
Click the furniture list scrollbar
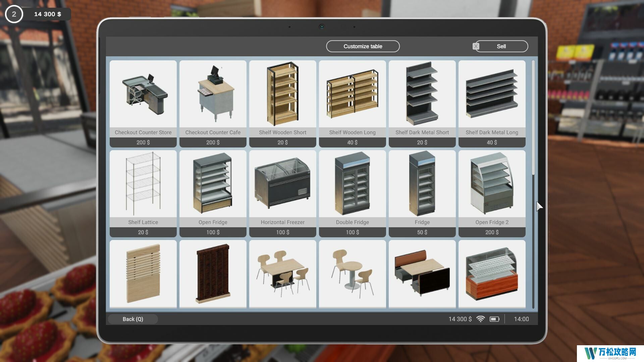(x=533, y=117)
